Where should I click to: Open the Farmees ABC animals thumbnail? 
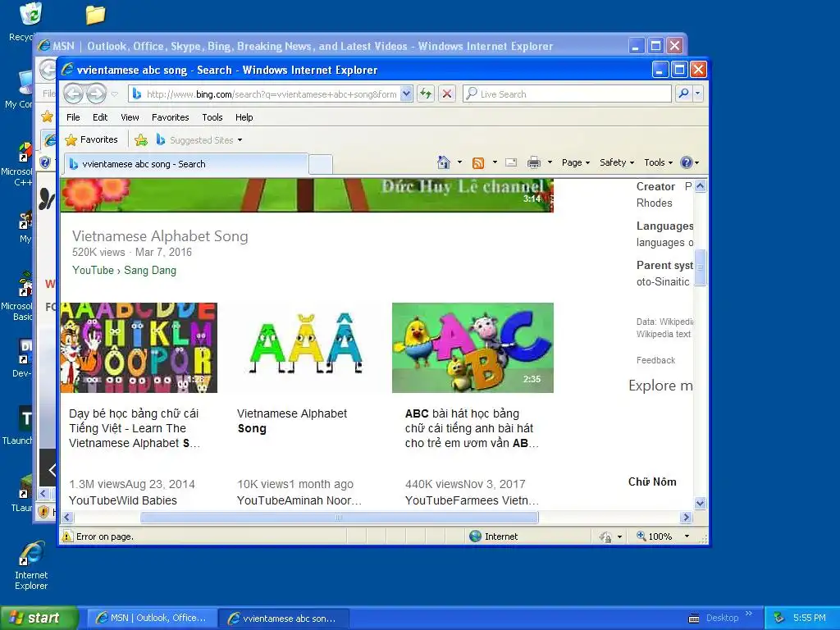tap(472, 348)
